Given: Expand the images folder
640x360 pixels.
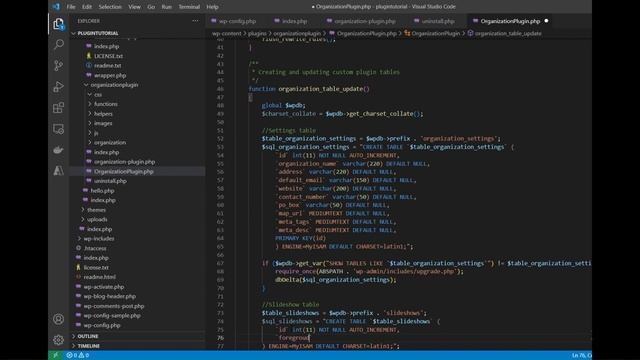Looking at the screenshot, I should pos(103,123).
